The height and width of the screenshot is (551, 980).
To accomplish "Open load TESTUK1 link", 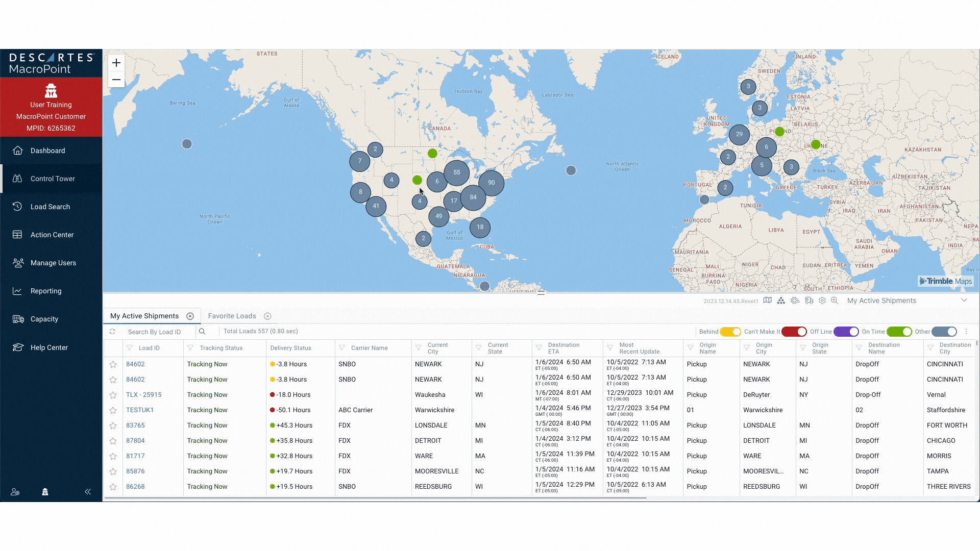I will click(140, 410).
